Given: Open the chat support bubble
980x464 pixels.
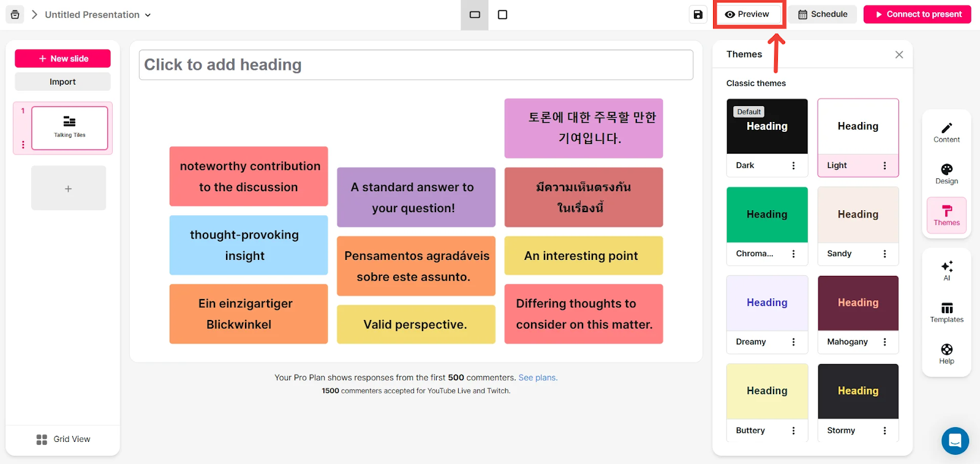Looking at the screenshot, I should 955,441.
